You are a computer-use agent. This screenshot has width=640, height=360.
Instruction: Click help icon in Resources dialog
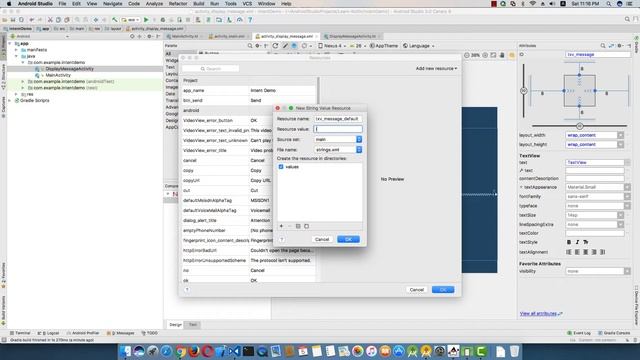coord(187,289)
